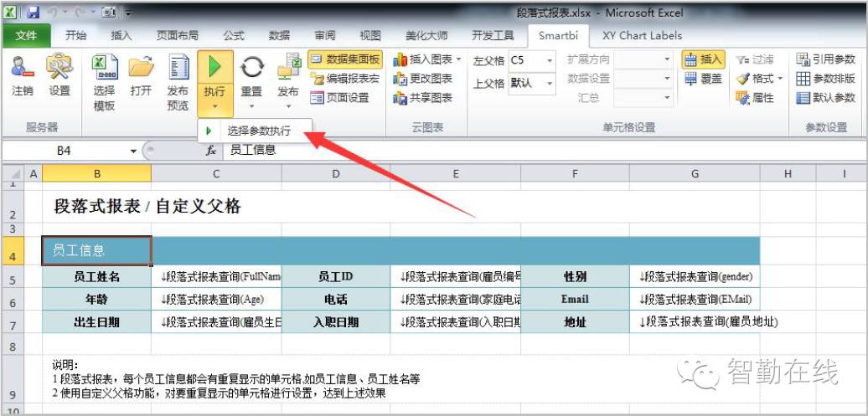Click the camera icon in quick access toolbar
Image resolution: width=868 pixels, height=416 pixels.
pyautogui.click(x=109, y=12)
